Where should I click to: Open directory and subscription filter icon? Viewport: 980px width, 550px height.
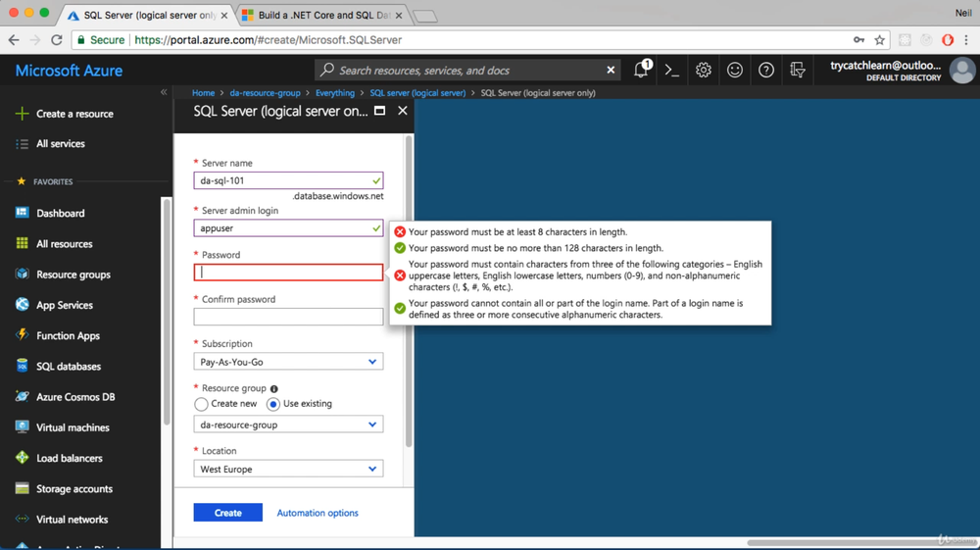tap(797, 70)
